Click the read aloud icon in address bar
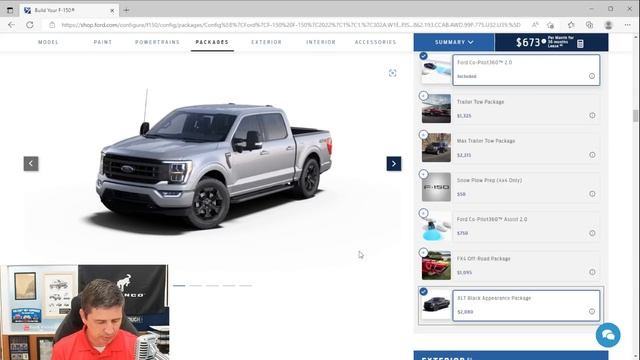This screenshot has width=640, height=360. tap(535, 25)
